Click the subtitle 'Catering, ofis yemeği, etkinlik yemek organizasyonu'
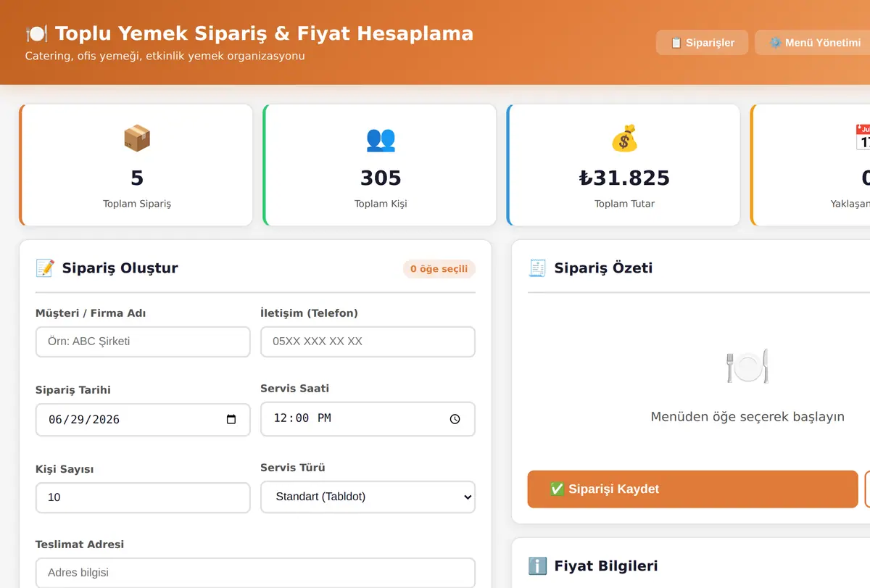This screenshot has width=870, height=588. click(x=165, y=56)
